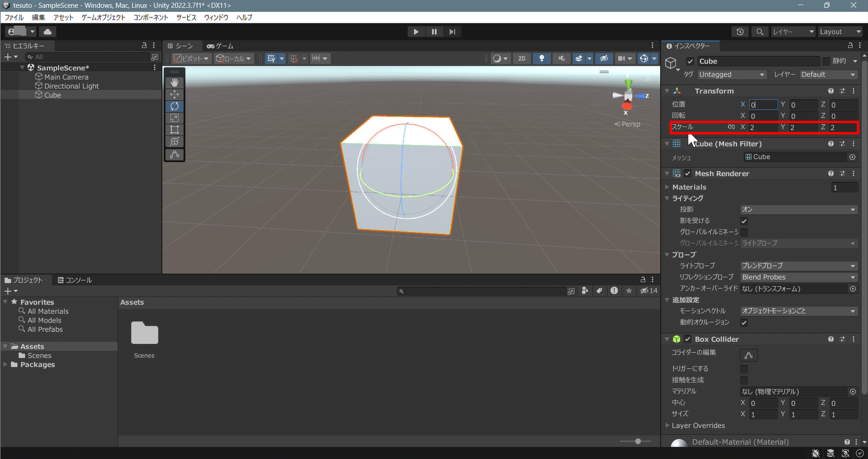Open the ゲームオブジェクト menu
Image resolution: width=868 pixels, height=459 pixels.
point(103,18)
